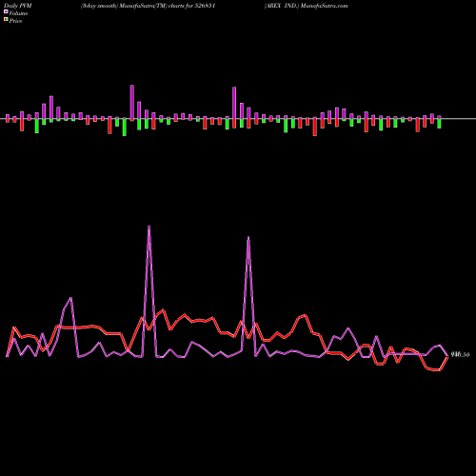Click the Daily PVM title text

tap(18, 6)
